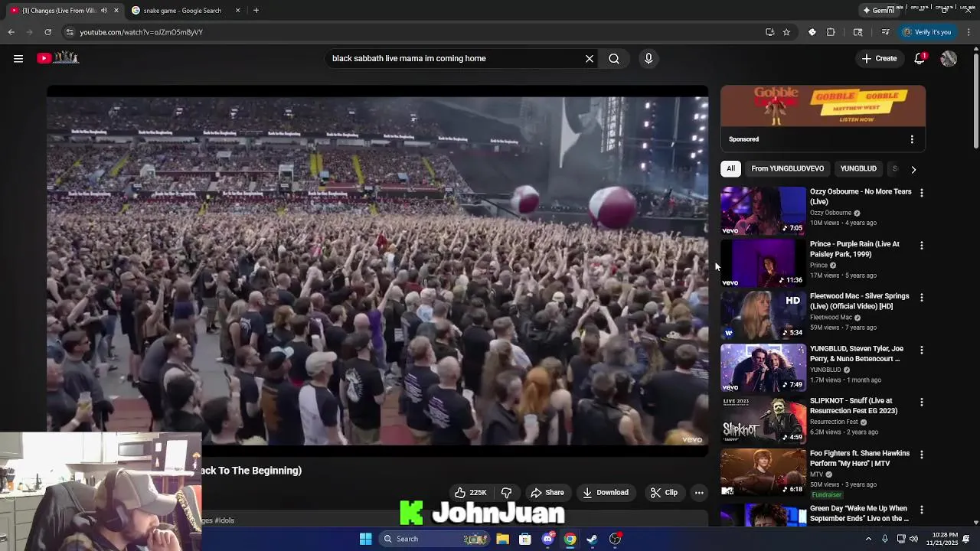View site information icon in address bar
The height and width of the screenshot is (551, 980).
click(70, 32)
